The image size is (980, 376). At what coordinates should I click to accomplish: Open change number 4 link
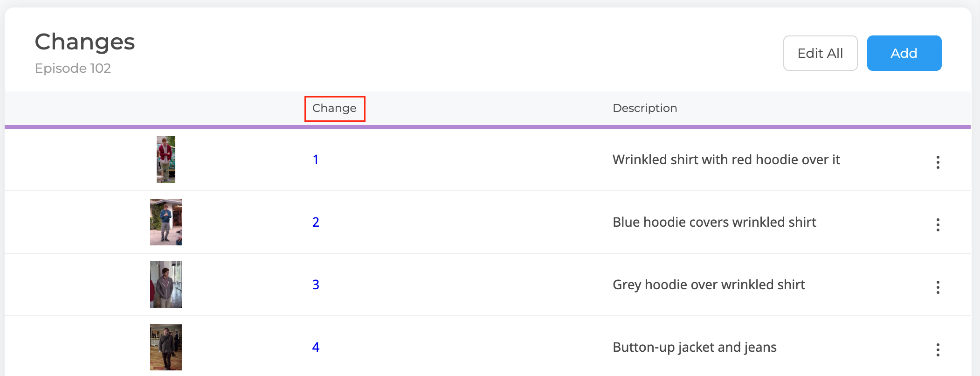tap(316, 347)
